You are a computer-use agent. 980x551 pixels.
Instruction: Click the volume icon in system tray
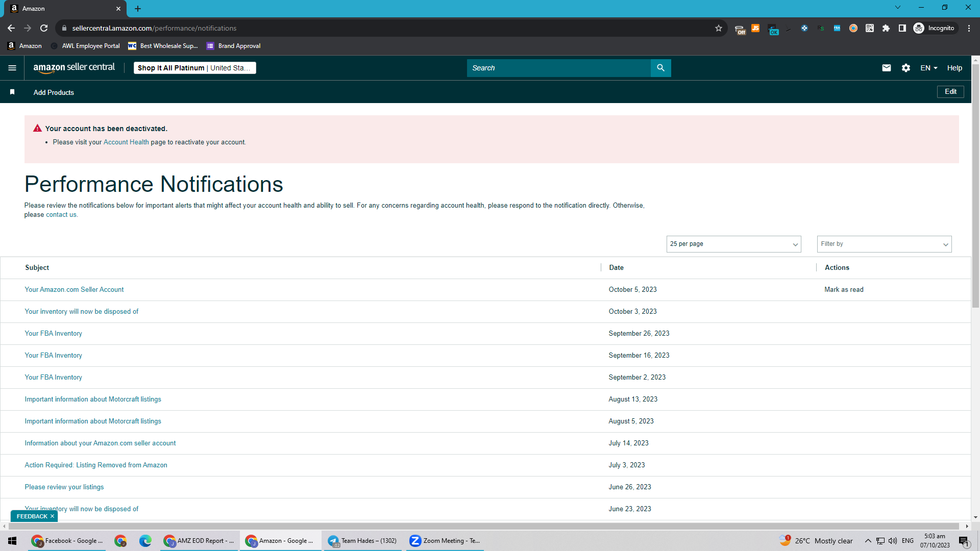[893, 541]
